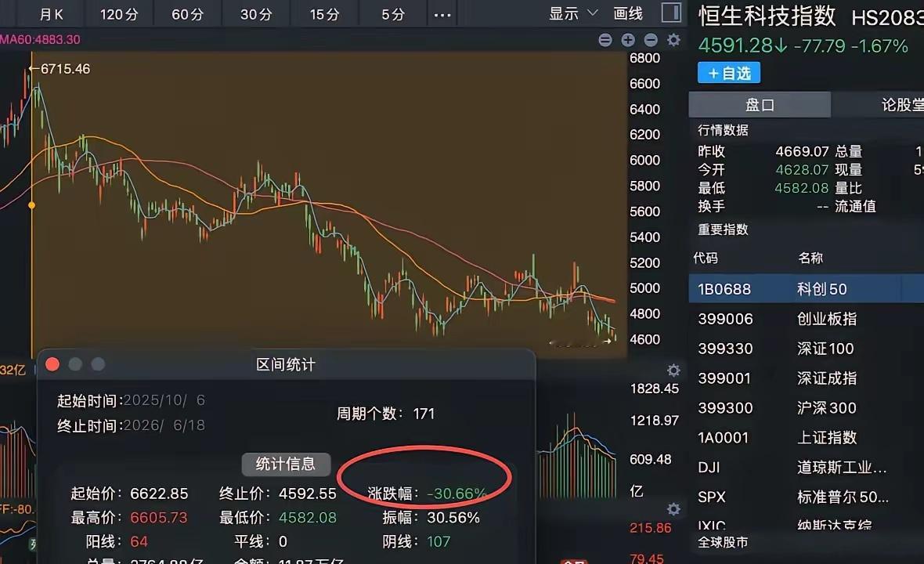Switch to the 月K period tab
This screenshot has height=564, width=924.
tap(51, 14)
